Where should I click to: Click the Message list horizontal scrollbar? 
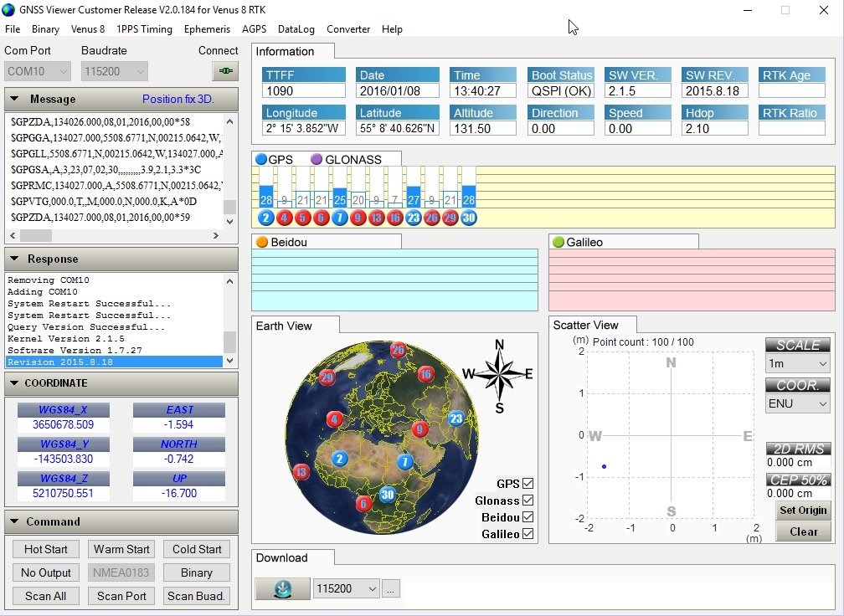(x=117, y=236)
